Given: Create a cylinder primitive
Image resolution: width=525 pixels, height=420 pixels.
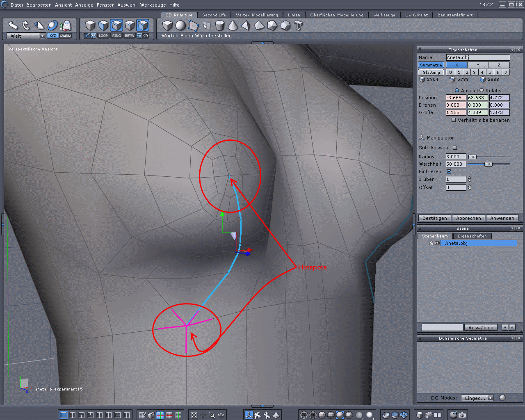Looking at the screenshot, I should click(x=220, y=25).
